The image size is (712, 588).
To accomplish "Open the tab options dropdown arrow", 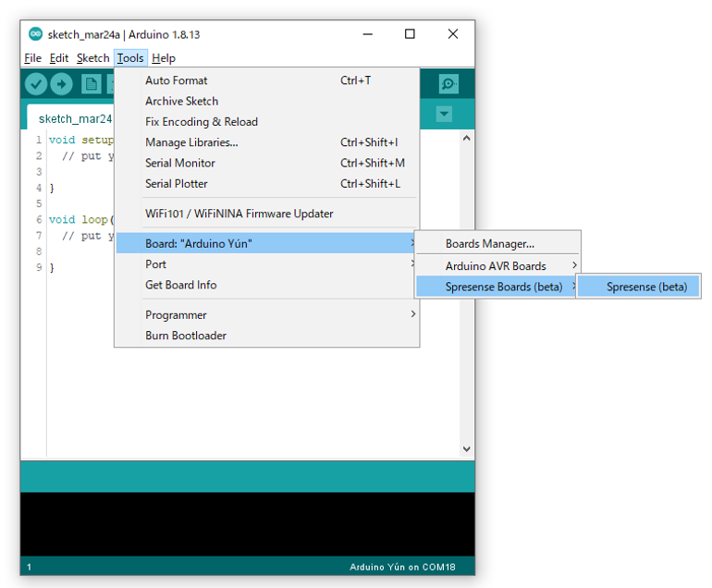I will 444,115.
